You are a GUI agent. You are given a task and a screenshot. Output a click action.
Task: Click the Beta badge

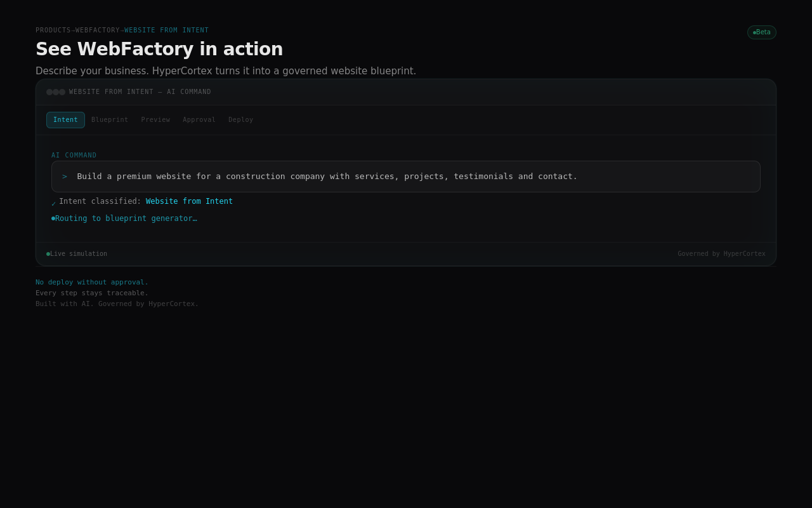(761, 32)
